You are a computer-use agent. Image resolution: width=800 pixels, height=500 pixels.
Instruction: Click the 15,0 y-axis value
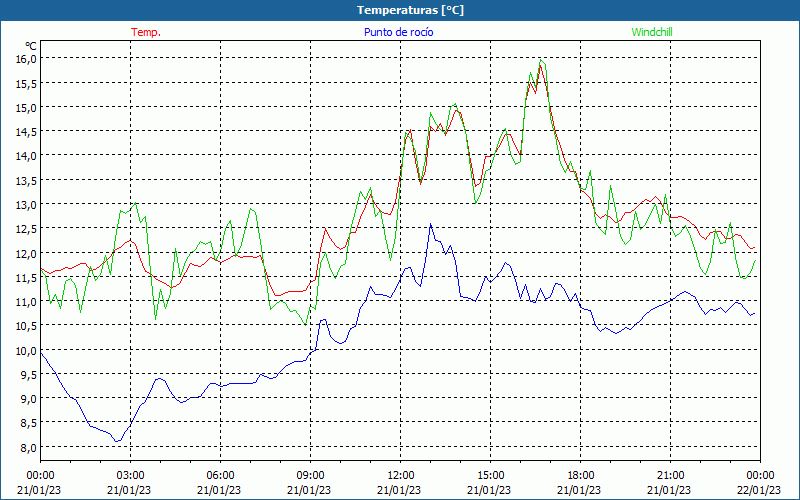(x=28, y=107)
